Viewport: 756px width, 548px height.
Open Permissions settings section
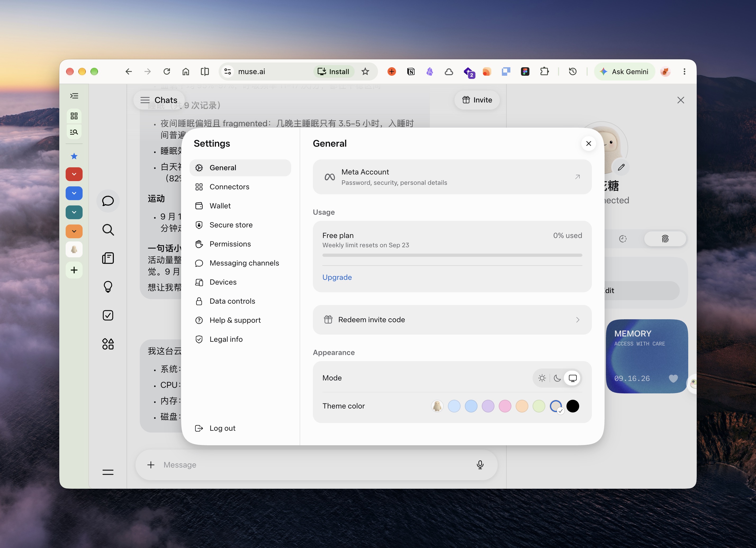(x=240, y=244)
